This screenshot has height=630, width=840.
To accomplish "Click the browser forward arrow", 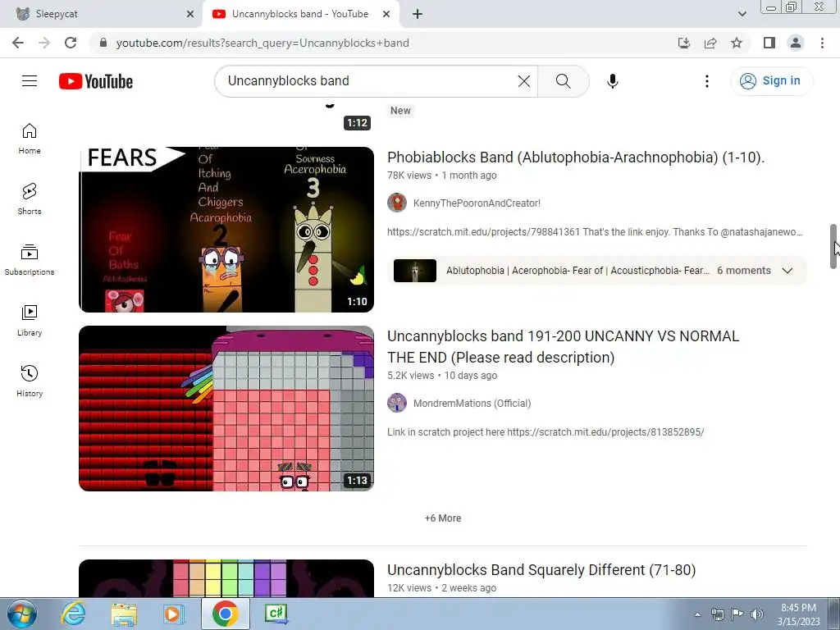I will pyautogui.click(x=44, y=43).
